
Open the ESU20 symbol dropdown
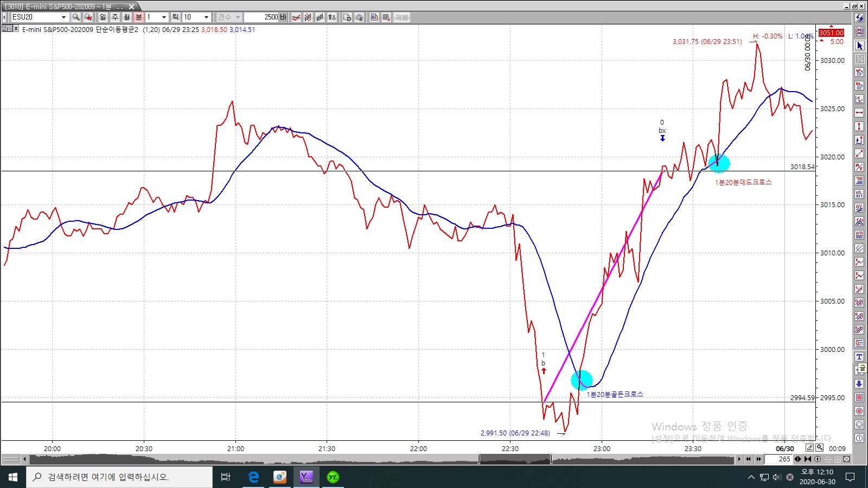(63, 17)
